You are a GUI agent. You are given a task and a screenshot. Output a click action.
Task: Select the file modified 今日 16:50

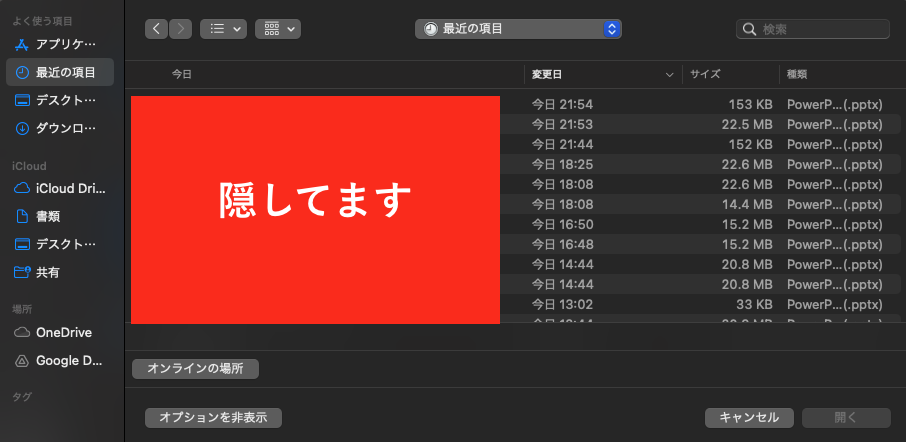click(x=515, y=224)
